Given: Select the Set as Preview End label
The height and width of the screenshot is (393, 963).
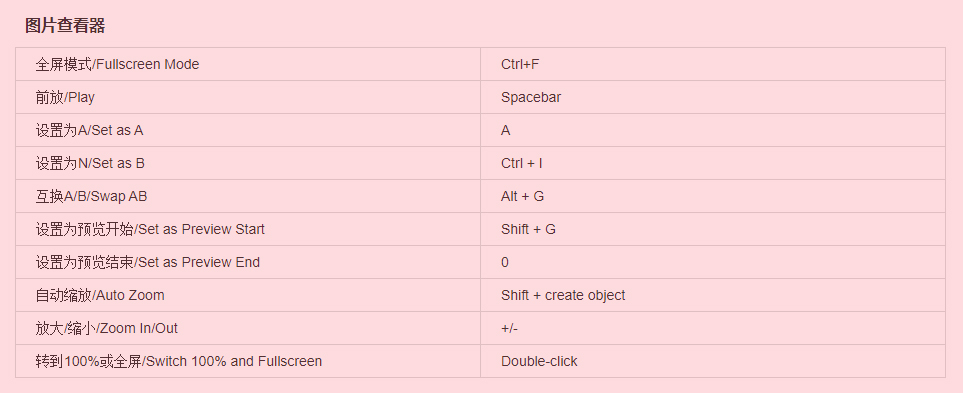Looking at the screenshot, I should [x=148, y=262].
